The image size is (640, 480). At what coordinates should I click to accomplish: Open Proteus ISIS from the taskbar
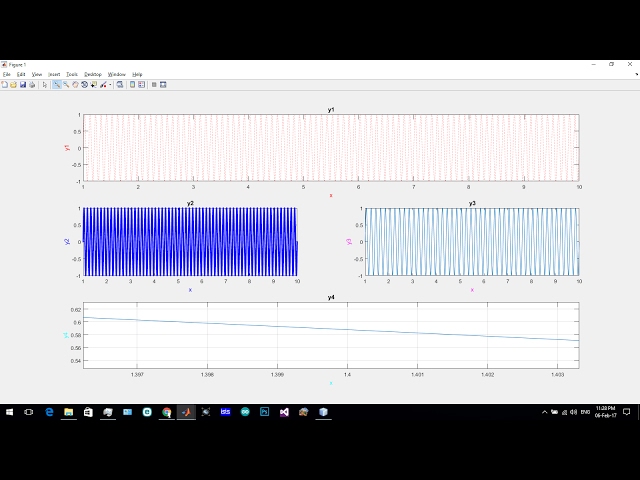tap(225, 412)
